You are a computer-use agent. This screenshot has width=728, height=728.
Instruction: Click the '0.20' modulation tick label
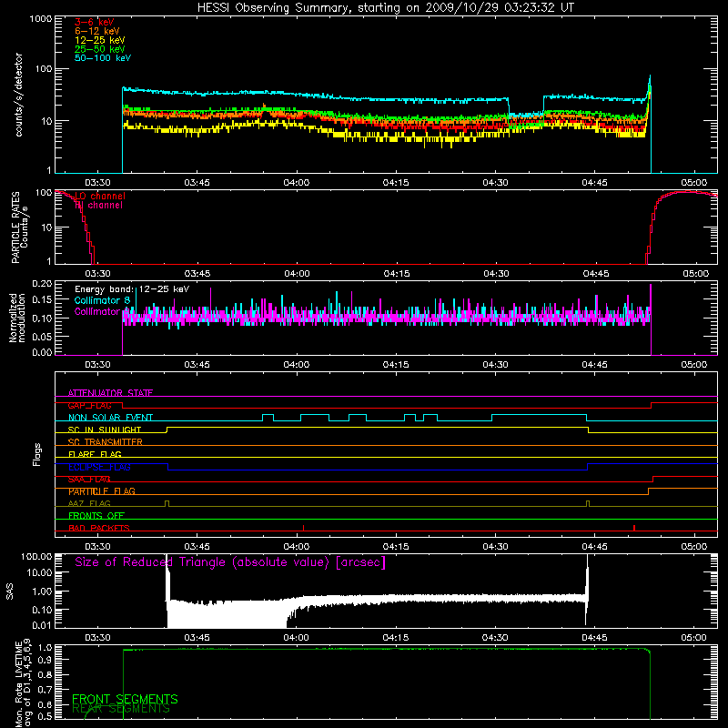[x=42, y=284]
